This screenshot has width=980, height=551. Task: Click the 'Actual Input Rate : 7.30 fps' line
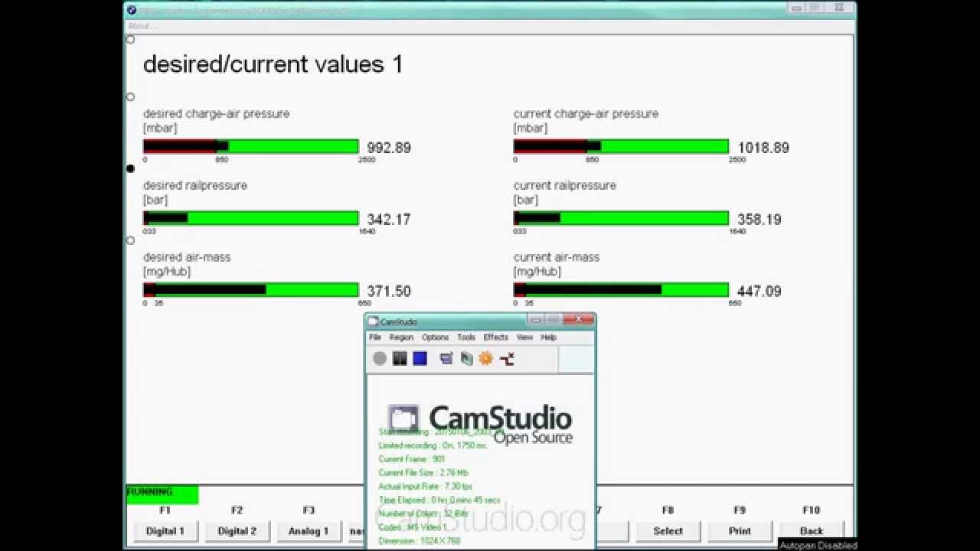pyautogui.click(x=426, y=487)
